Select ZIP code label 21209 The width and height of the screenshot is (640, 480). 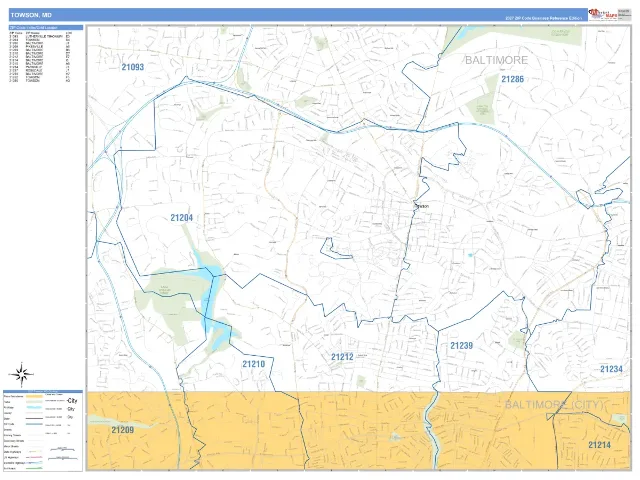pyautogui.click(x=122, y=430)
